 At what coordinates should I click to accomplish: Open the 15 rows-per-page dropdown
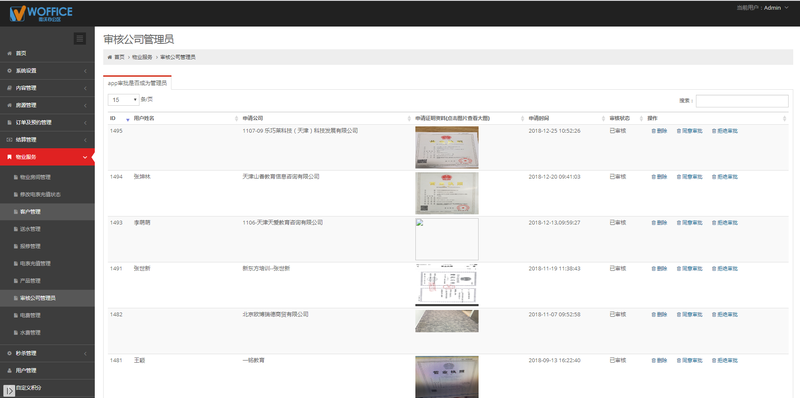pos(123,100)
